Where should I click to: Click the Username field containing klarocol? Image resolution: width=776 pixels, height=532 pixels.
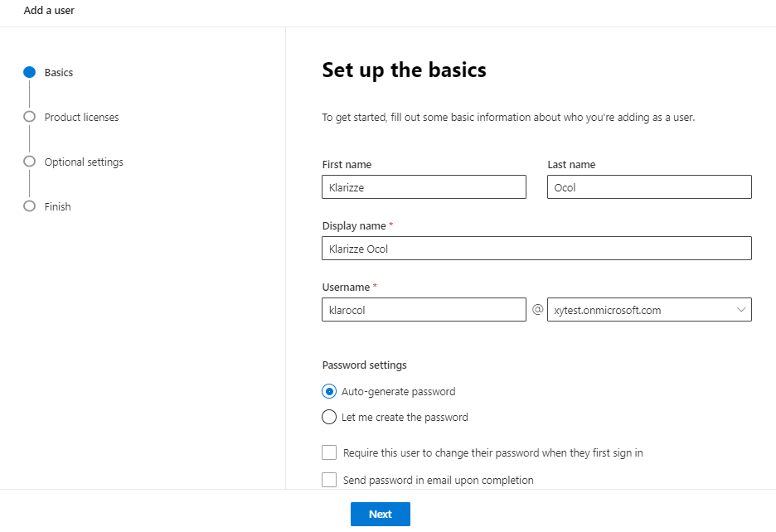pyautogui.click(x=424, y=310)
